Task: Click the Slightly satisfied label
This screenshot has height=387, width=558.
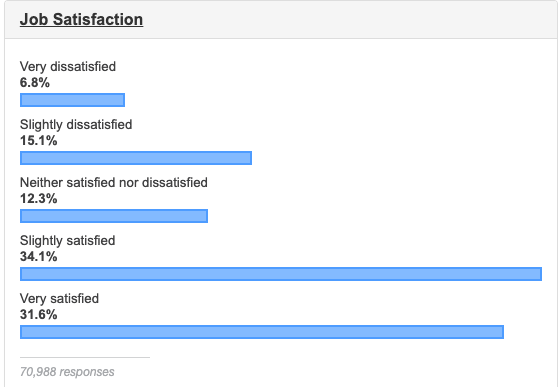Action: click(x=68, y=241)
